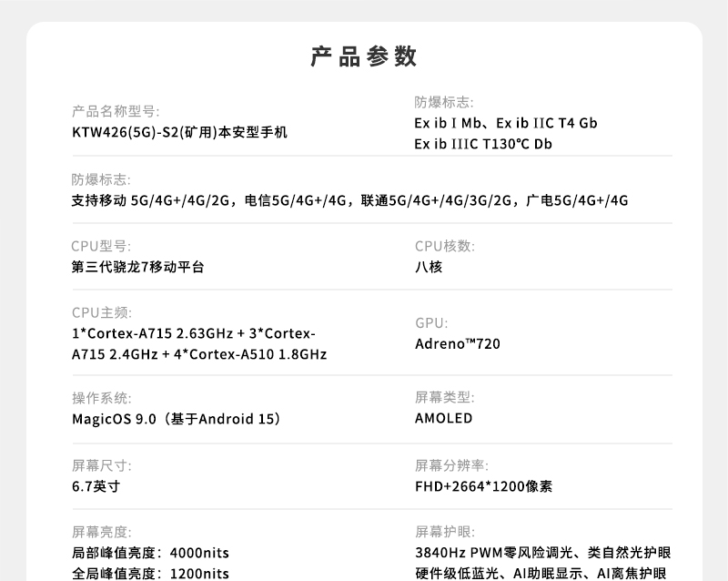Click the network support text starting 支持移动

click(x=349, y=200)
